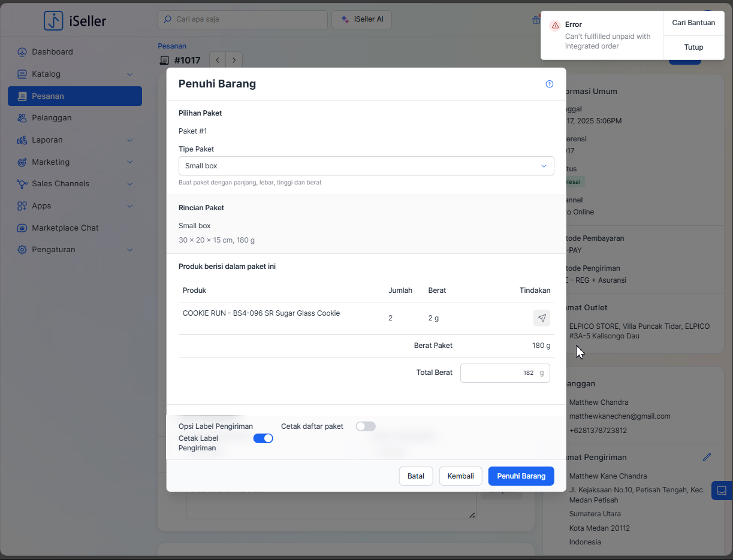The width and height of the screenshot is (733, 560).
Task: Go to previous order using left arrow
Action: 218,60
